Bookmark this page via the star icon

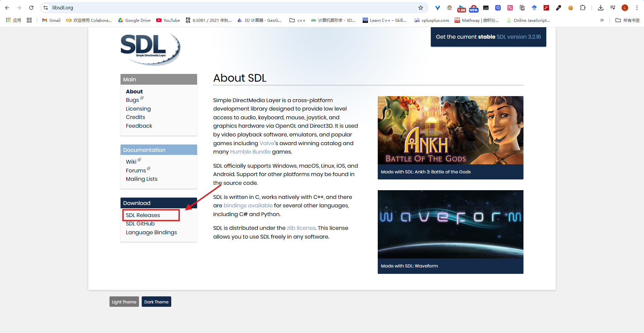click(421, 7)
